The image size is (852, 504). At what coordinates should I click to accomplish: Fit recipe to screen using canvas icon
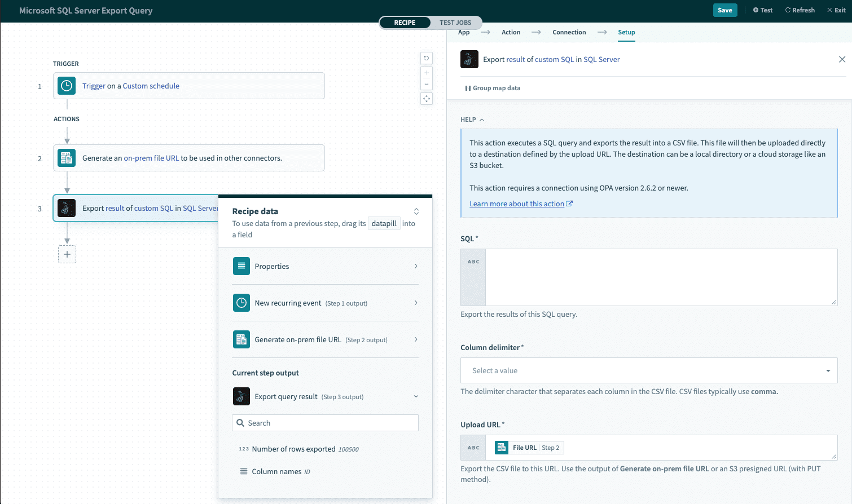pyautogui.click(x=426, y=98)
